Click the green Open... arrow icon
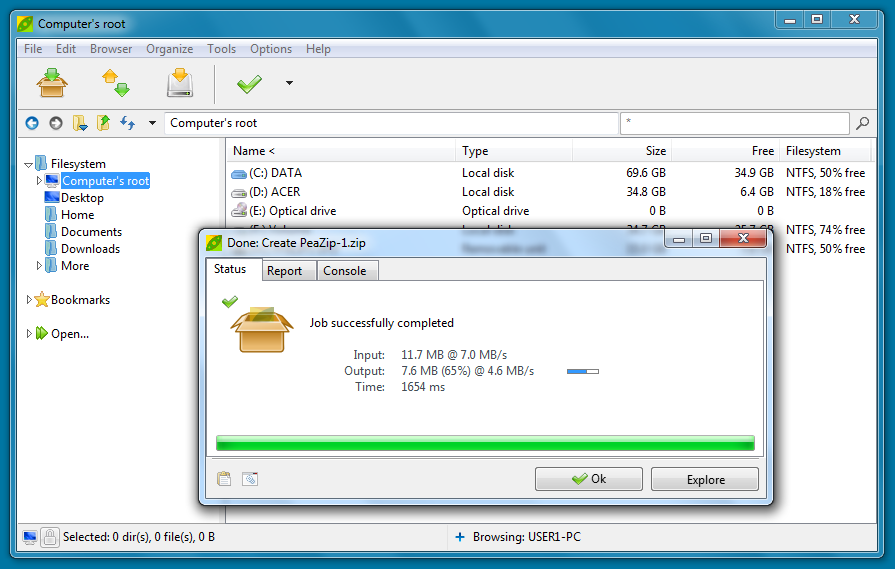Viewport: 895px width, 569px height. pos(42,333)
